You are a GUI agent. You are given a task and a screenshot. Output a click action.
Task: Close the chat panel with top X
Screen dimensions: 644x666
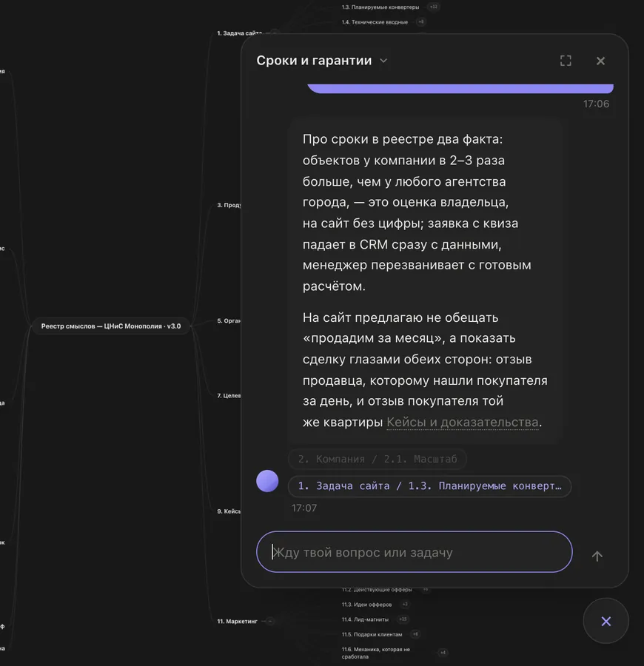click(600, 61)
